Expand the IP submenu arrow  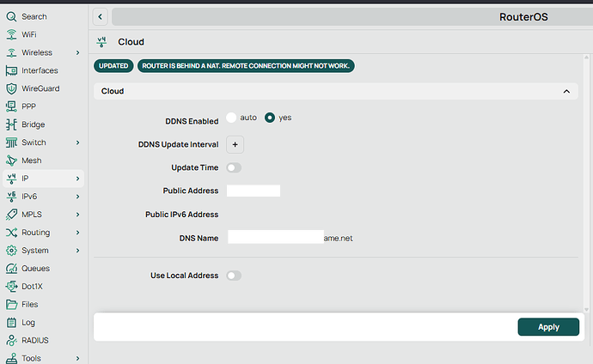pyautogui.click(x=77, y=179)
